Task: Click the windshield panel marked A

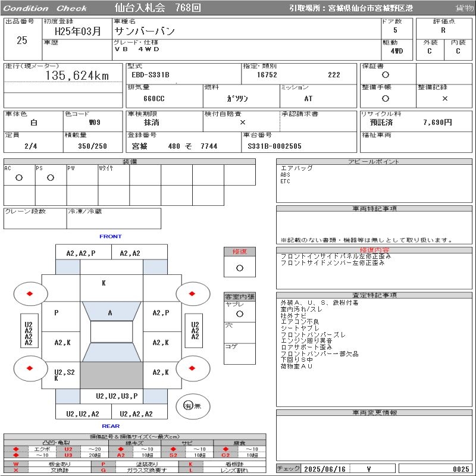Action: 110,312
